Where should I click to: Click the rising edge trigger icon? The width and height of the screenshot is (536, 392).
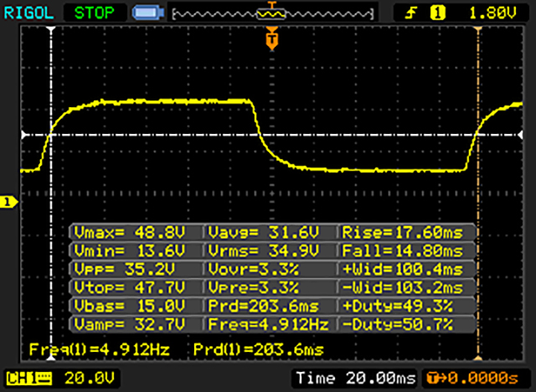pyautogui.click(x=411, y=13)
